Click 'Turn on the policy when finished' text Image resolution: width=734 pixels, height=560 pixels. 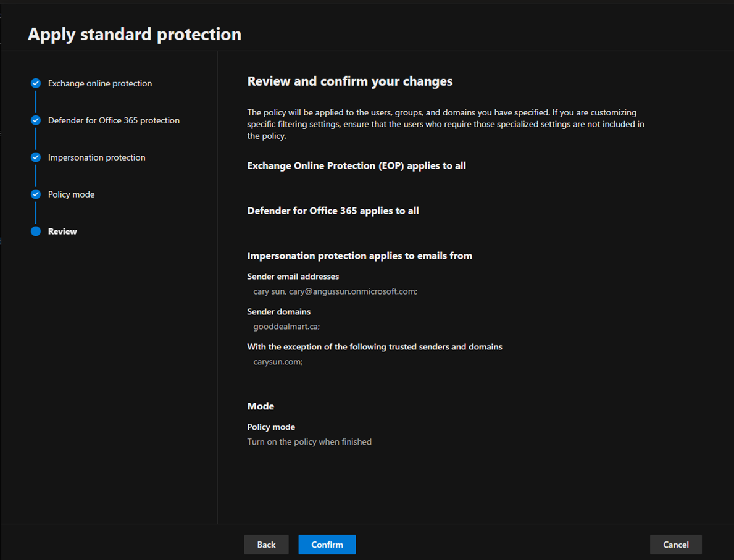pos(309,441)
